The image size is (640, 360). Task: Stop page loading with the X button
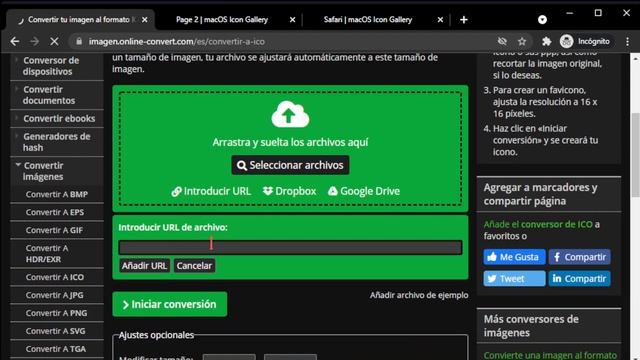(x=54, y=41)
